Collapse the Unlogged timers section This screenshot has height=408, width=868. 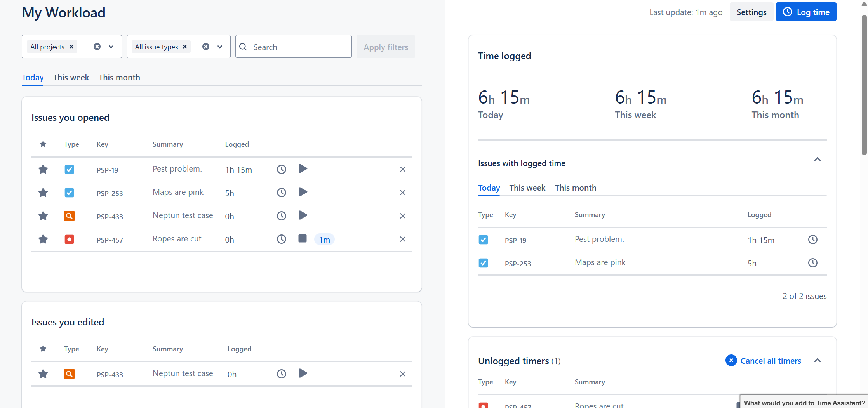(x=818, y=360)
